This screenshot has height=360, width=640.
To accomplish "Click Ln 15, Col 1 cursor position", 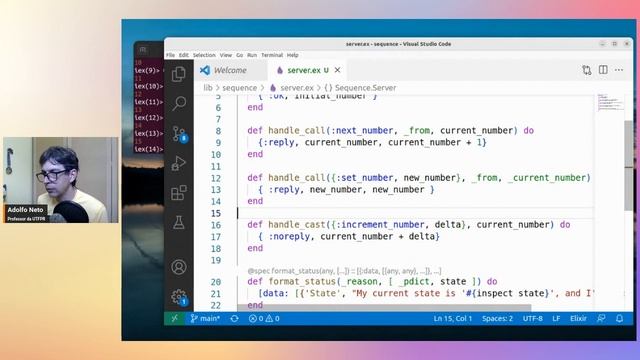I will point(453,318).
